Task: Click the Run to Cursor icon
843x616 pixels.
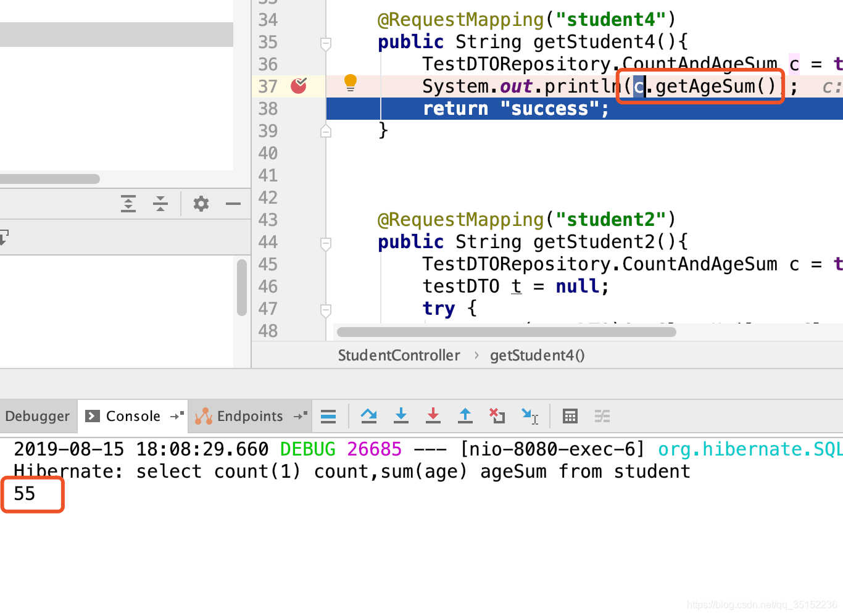Action: [x=529, y=416]
